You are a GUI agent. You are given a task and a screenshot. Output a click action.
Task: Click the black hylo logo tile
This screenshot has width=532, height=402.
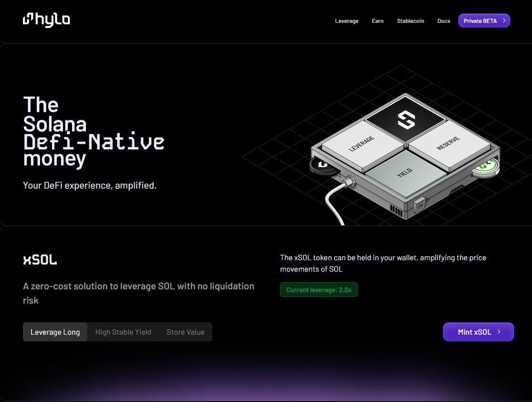coord(406,119)
